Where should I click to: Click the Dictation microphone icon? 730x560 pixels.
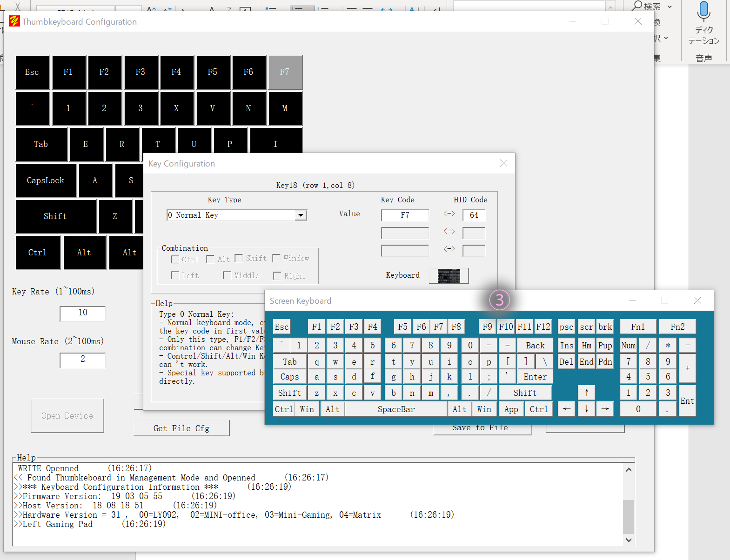tap(703, 11)
